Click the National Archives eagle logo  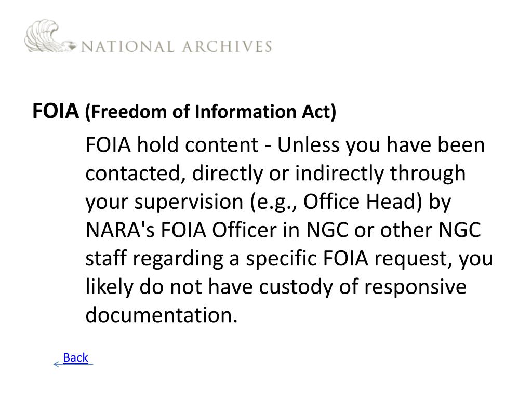50,36
